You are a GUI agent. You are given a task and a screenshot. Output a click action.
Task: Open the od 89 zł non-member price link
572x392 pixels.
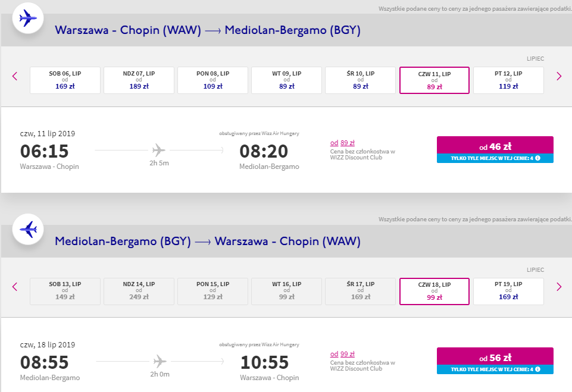coord(342,143)
